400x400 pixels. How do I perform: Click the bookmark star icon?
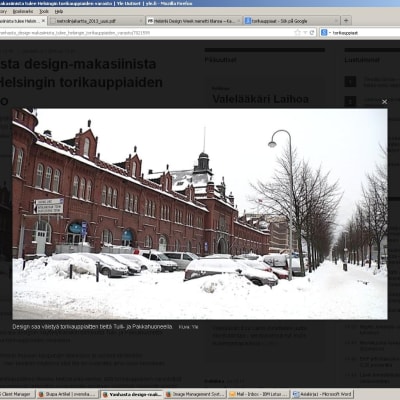pos(297,32)
